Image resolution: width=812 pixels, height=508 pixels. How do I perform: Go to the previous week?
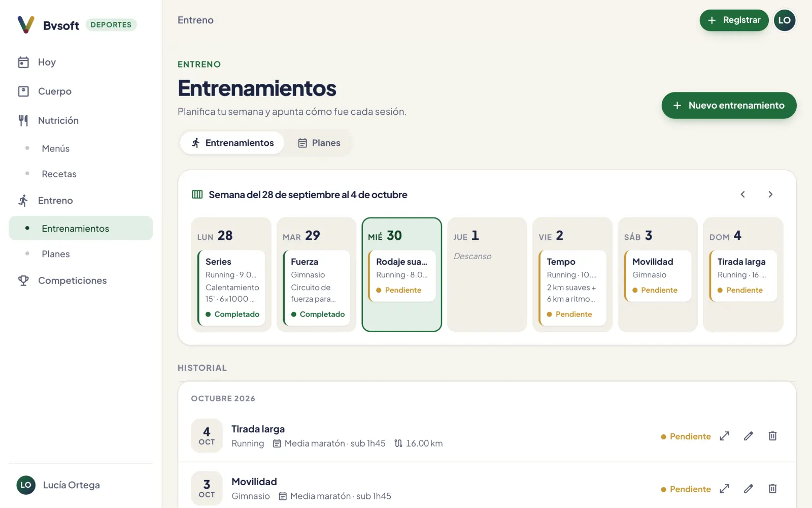point(742,195)
